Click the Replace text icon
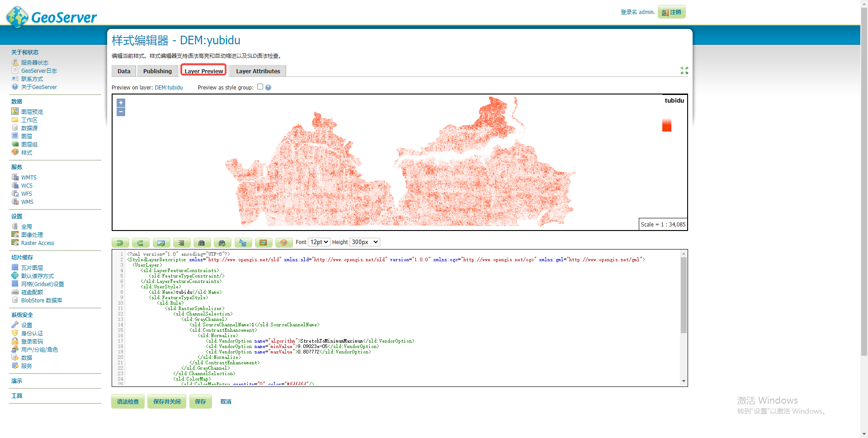This screenshot has height=438, width=868. click(243, 243)
